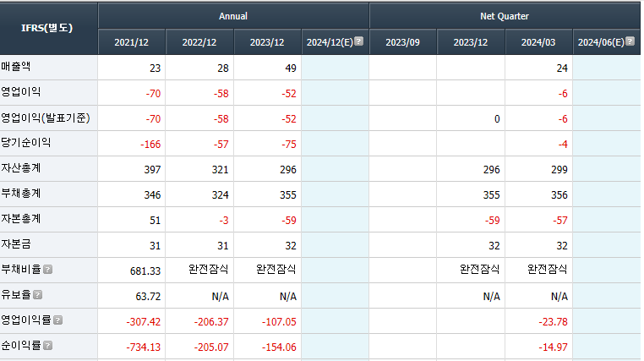Click the 순이익률 row label text
The width and height of the screenshot is (644, 361).
click(x=21, y=346)
